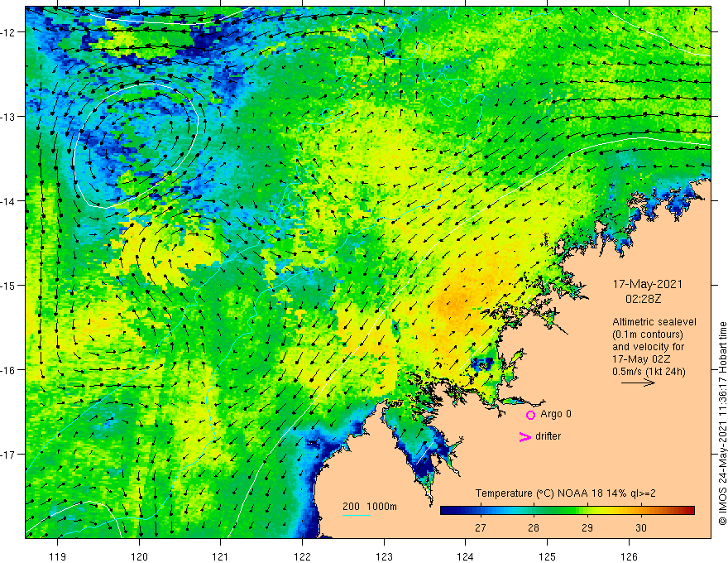The width and height of the screenshot is (728, 563).
Task: Click the magenta drifter arrow symbol
Action: click(x=524, y=436)
